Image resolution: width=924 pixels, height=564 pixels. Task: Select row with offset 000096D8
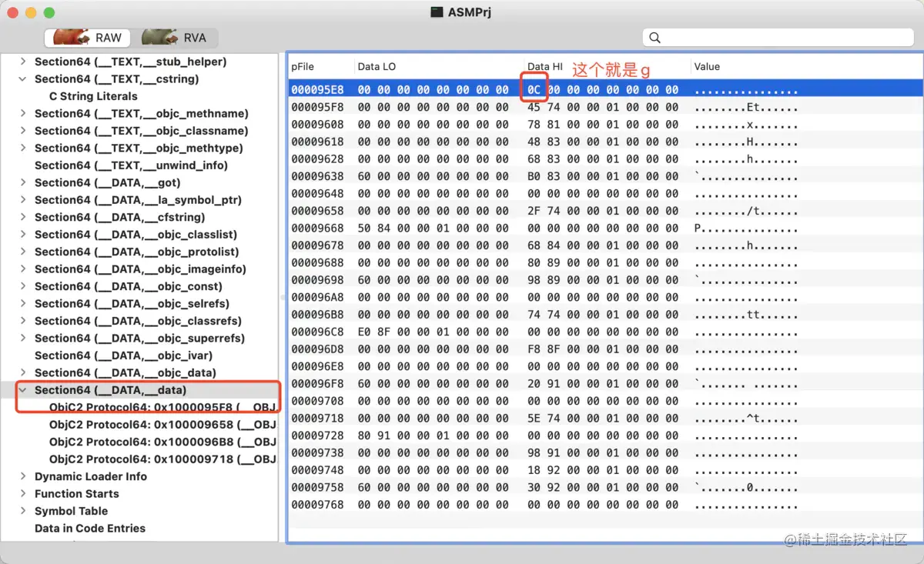604,349
